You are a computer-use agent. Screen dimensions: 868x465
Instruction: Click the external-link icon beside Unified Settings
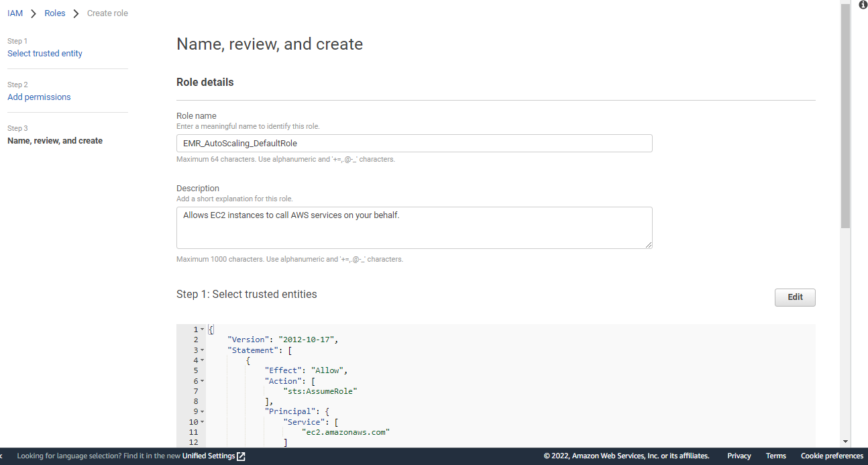241,456
